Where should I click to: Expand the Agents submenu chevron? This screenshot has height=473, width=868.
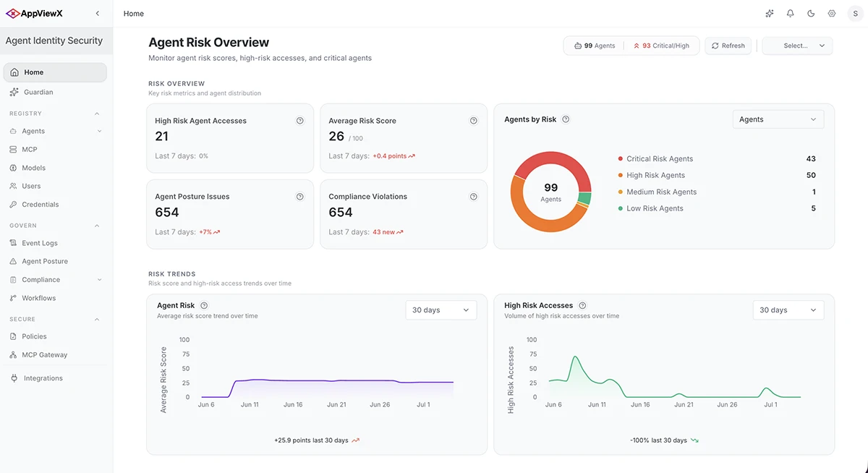click(99, 131)
